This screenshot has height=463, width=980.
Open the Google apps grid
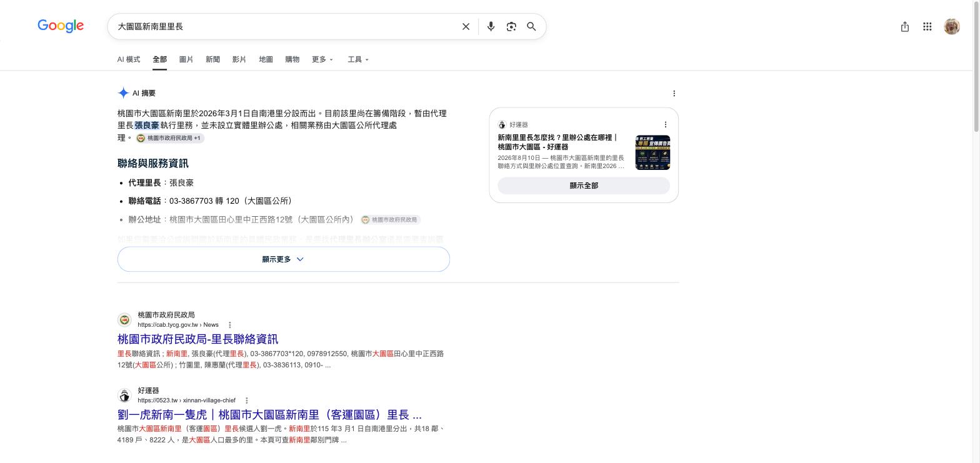927,26
